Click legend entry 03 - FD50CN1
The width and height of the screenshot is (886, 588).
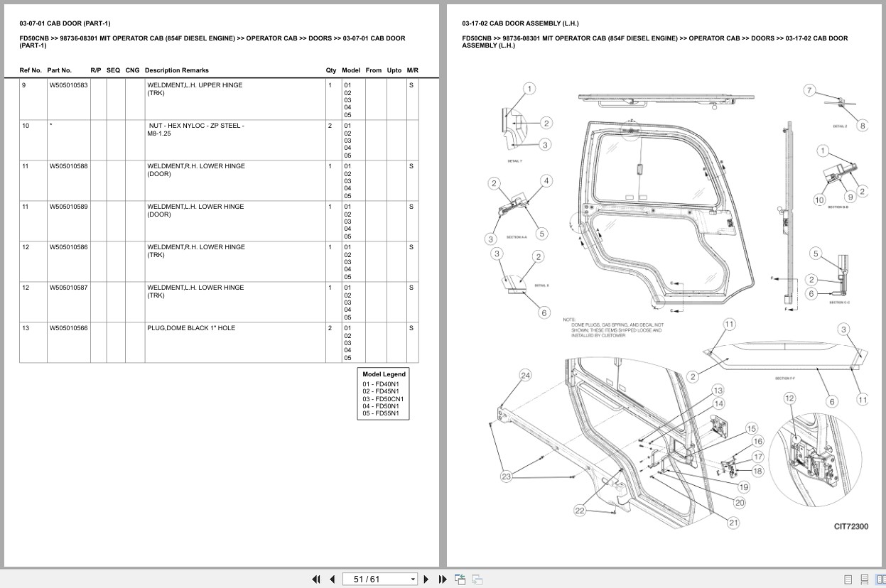383,399
